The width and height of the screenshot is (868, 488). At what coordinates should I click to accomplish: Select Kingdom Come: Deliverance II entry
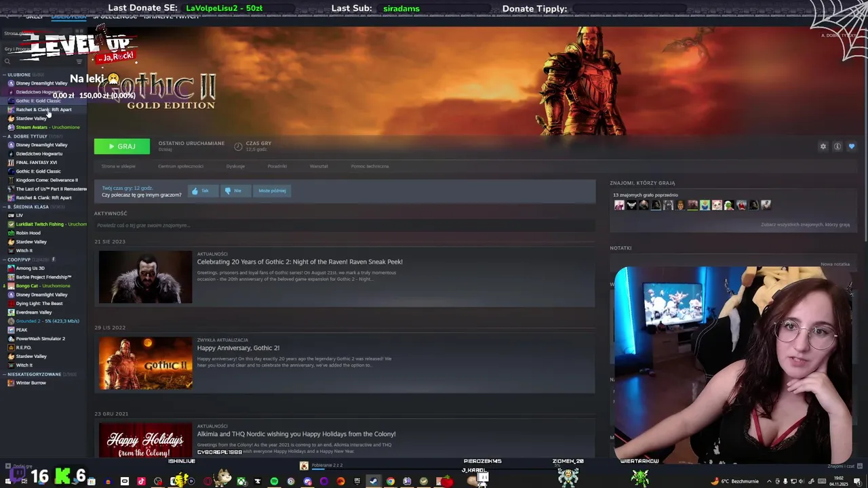click(x=42, y=180)
